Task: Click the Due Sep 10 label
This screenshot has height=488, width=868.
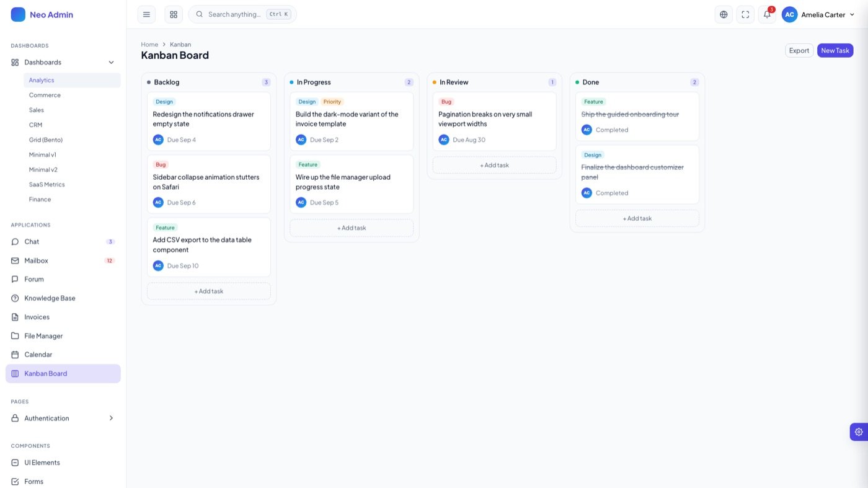Action: (x=183, y=265)
